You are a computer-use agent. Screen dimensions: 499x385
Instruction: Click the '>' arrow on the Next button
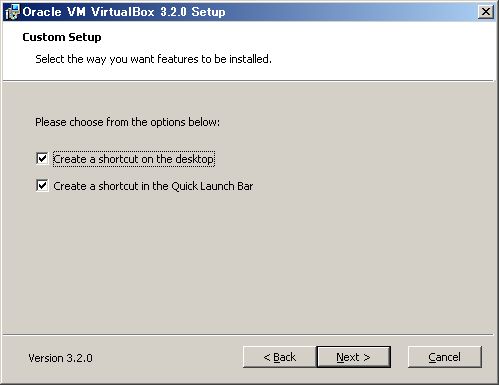click(x=367, y=357)
